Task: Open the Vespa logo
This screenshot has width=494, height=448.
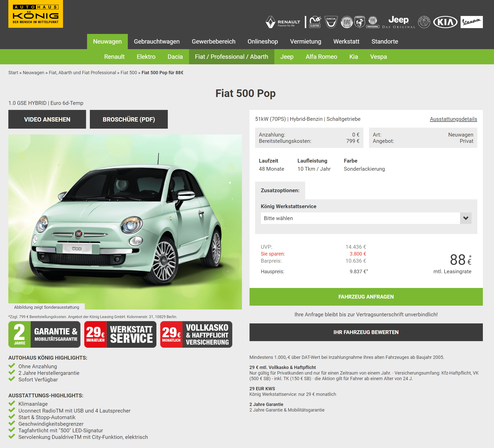Action: (472, 22)
